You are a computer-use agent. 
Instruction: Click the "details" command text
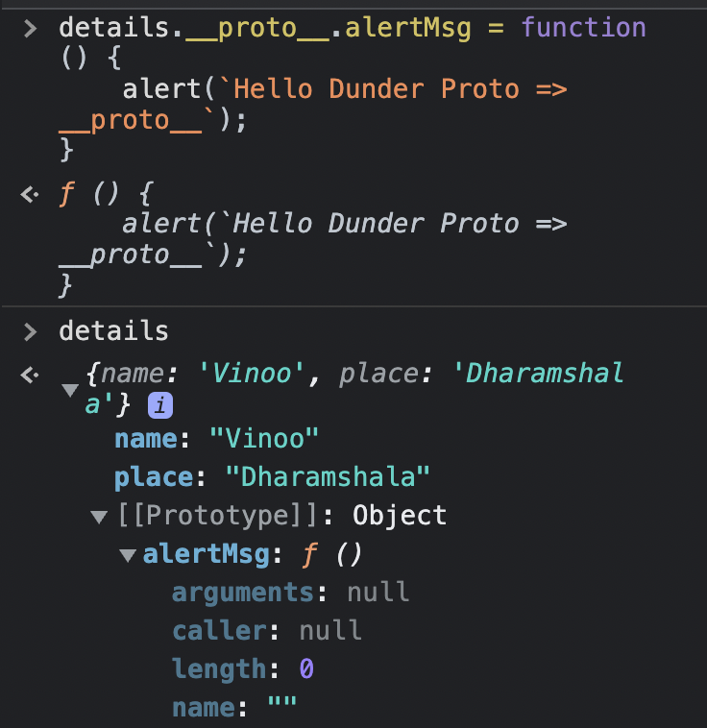click(113, 332)
